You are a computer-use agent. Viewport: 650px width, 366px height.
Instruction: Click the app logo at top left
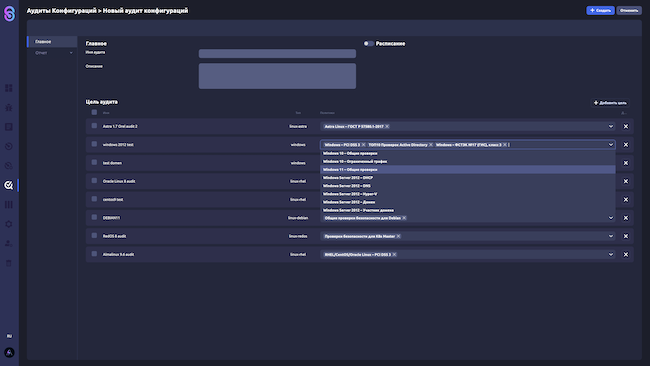(9, 13)
